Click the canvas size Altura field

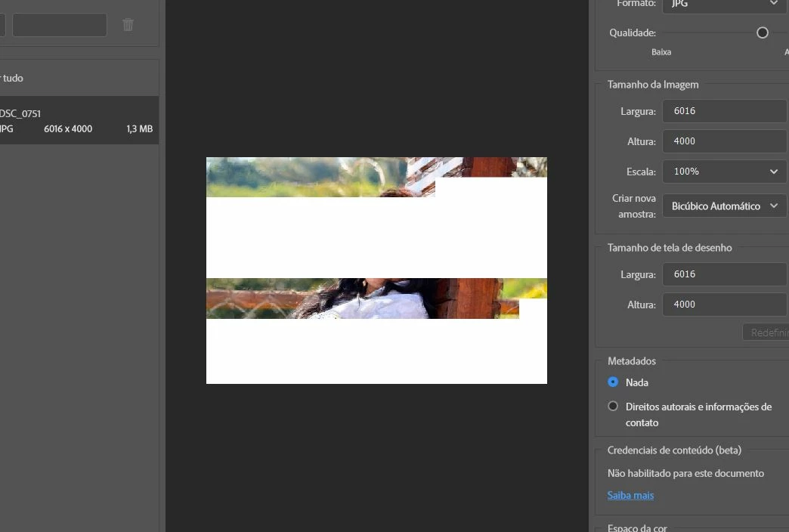(x=725, y=305)
